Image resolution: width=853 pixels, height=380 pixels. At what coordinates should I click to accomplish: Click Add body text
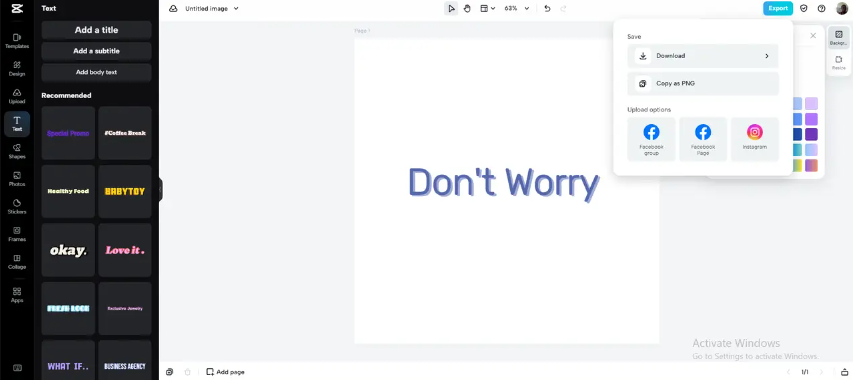pos(96,72)
